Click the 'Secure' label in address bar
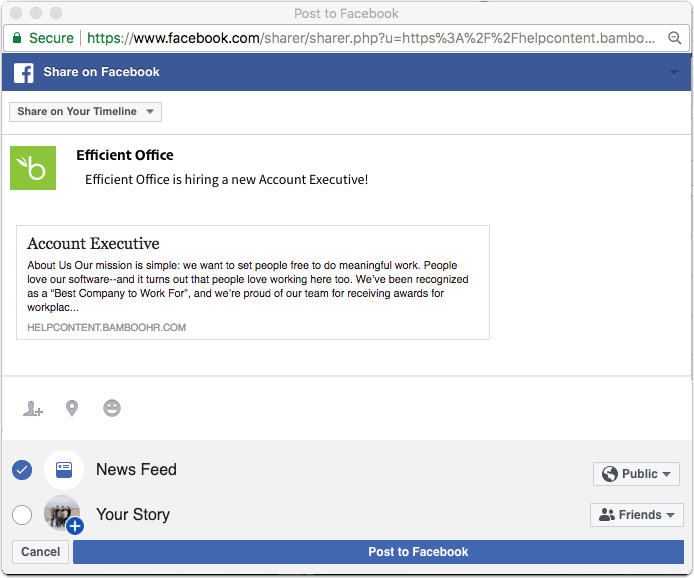This screenshot has width=694, height=578. point(51,38)
